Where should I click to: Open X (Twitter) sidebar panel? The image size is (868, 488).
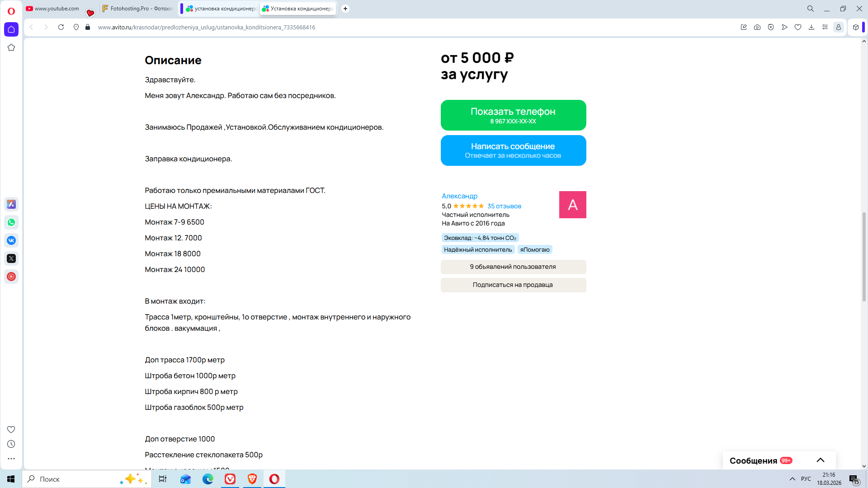[x=11, y=258]
